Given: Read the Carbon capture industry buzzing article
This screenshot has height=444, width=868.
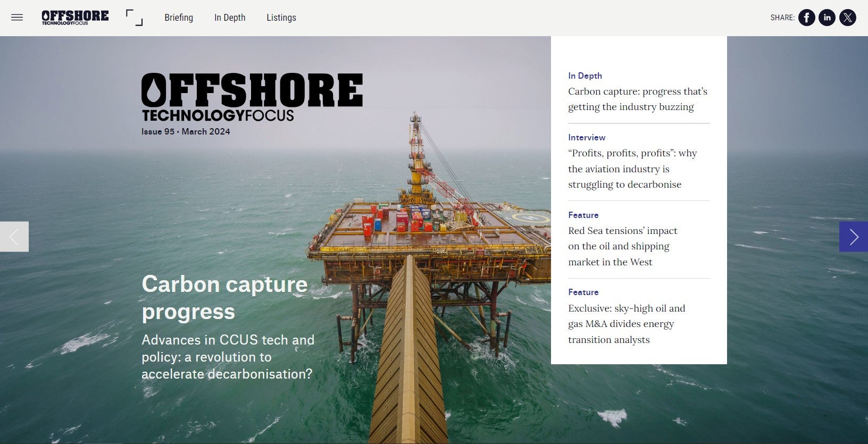Looking at the screenshot, I should coord(637,99).
